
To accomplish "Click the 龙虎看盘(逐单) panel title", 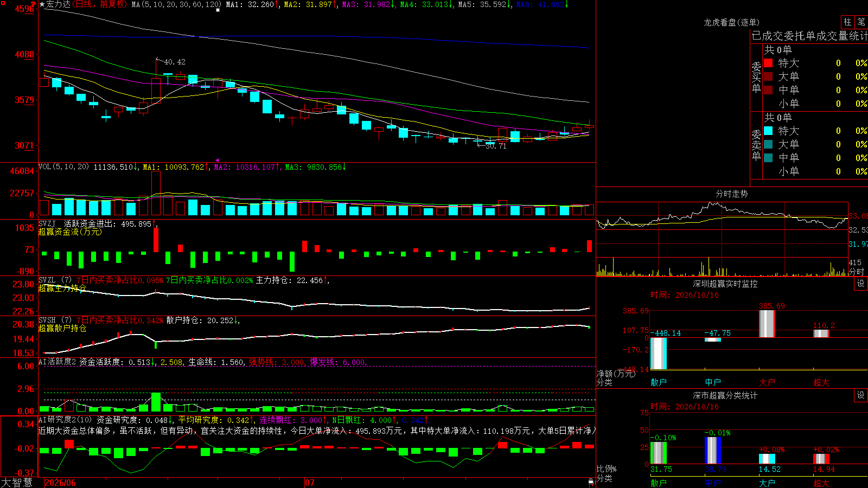I will pyautogui.click(x=731, y=22).
